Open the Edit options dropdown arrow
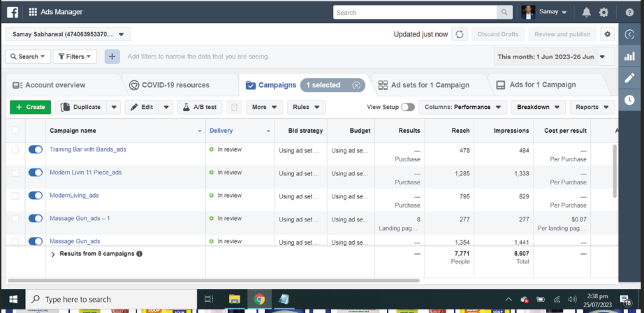The width and height of the screenshot is (644, 313). coord(166,107)
